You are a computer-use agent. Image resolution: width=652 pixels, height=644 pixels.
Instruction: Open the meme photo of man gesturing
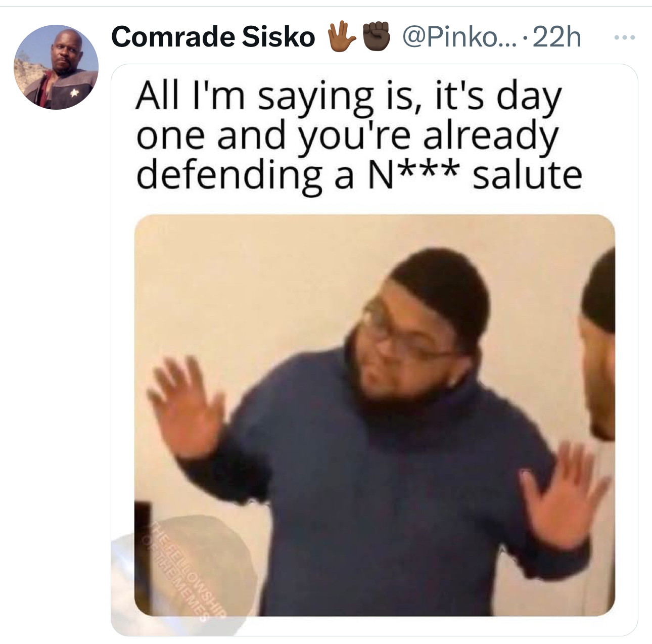pyautogui.click(x=375, y=415)
